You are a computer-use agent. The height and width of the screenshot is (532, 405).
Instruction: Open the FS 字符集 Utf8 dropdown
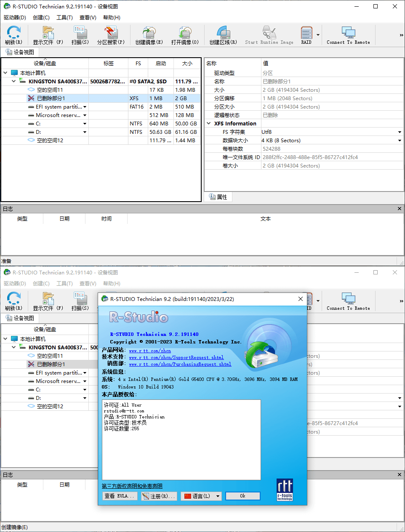click(x=400, y=132)
